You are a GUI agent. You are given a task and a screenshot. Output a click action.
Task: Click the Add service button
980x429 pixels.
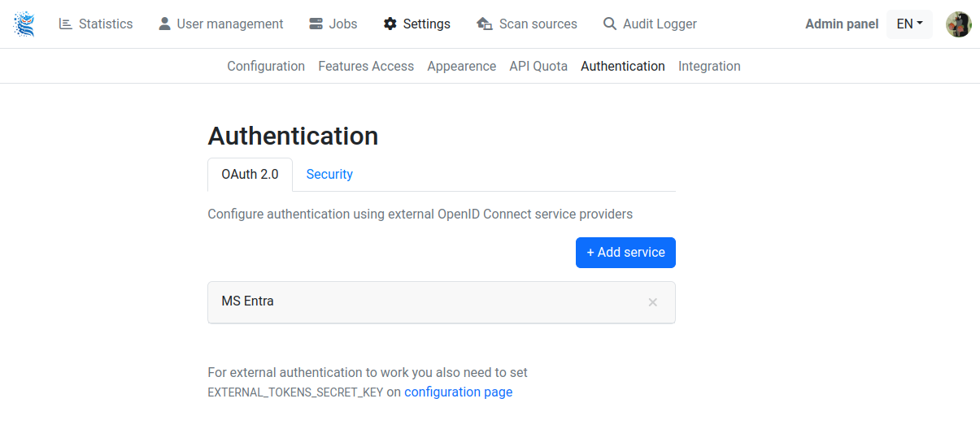625,253
